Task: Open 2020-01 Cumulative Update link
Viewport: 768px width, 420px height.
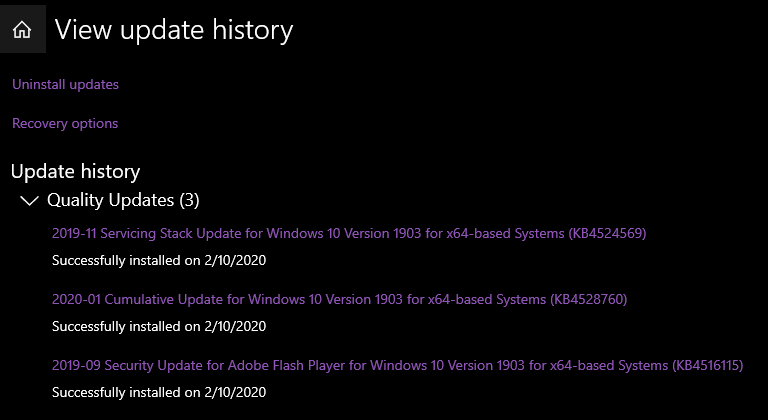Action: tap(339, 299)
